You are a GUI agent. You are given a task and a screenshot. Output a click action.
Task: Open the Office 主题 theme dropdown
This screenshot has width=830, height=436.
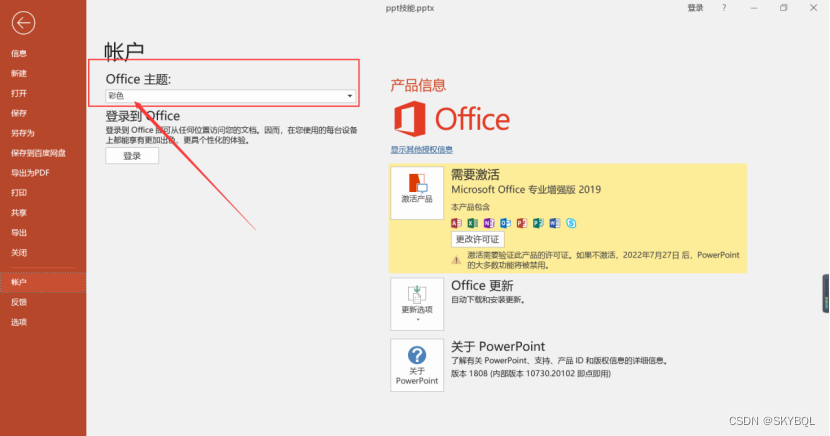(230, 96)
